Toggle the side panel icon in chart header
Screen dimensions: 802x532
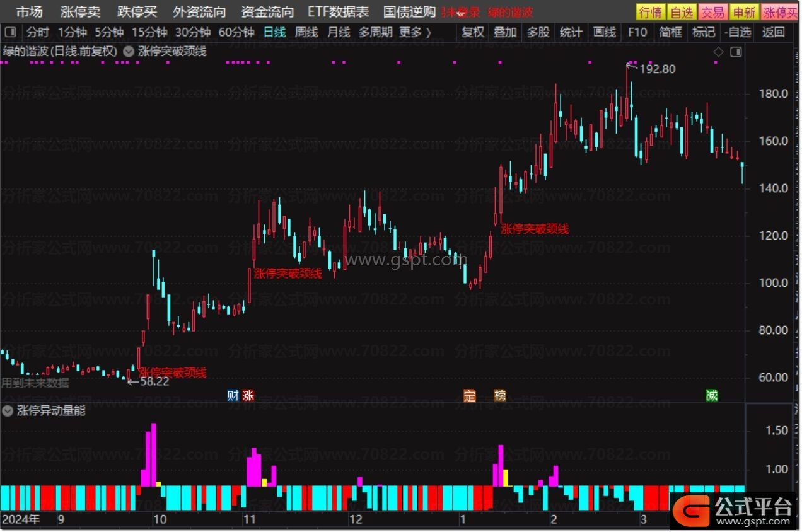735,52
